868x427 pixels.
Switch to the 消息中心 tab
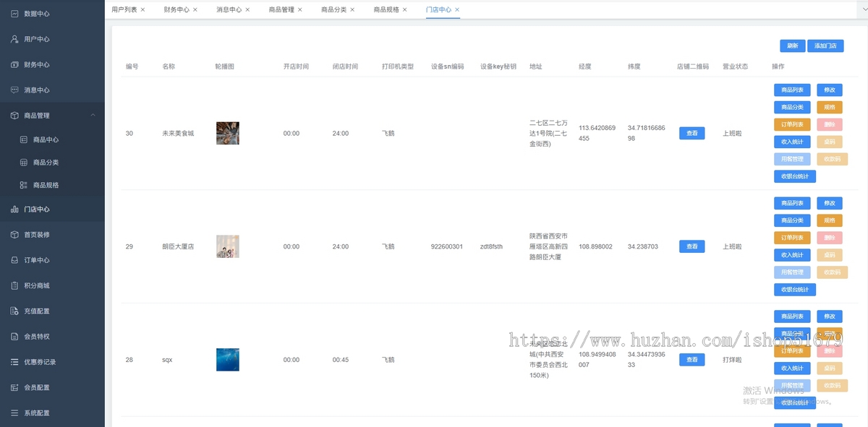(x=229, y=9)
